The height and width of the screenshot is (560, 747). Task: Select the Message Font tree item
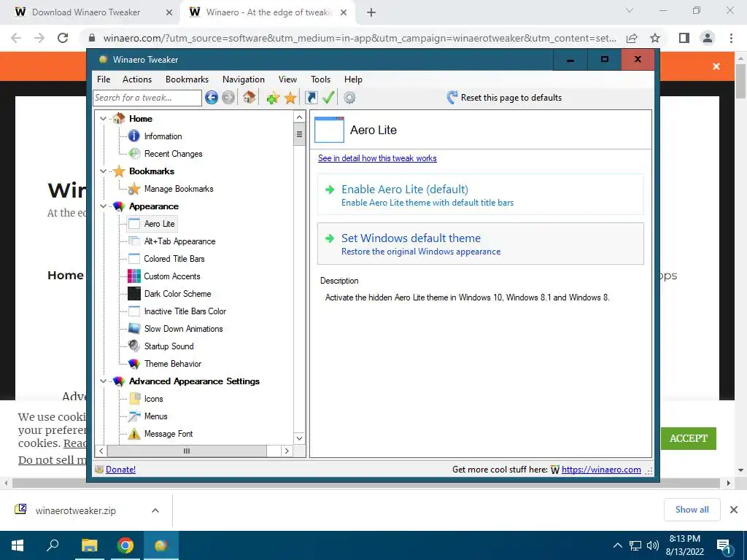click(169, 434)
